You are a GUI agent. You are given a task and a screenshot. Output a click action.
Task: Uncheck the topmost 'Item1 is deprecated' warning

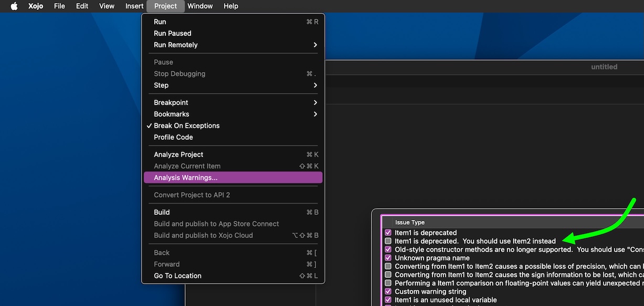click(388, 233)
